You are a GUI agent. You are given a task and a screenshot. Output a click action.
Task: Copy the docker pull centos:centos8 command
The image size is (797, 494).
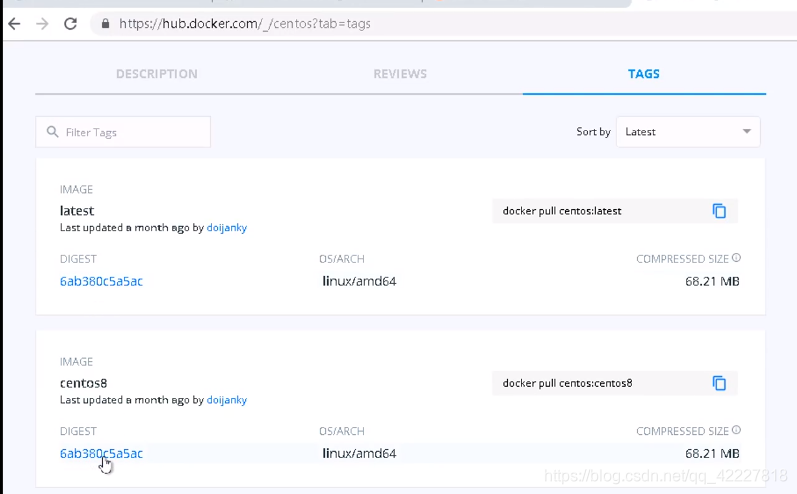pos(719,383)
